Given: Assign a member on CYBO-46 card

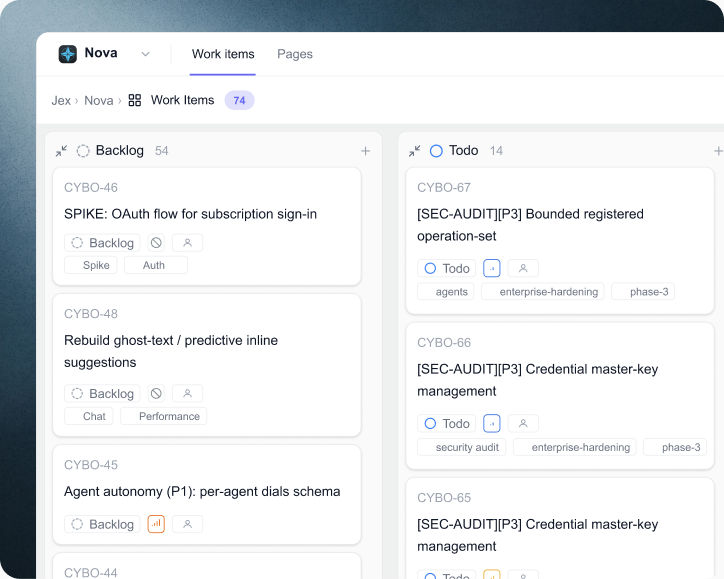Looking at the screenshot, I should click(187, 243).
